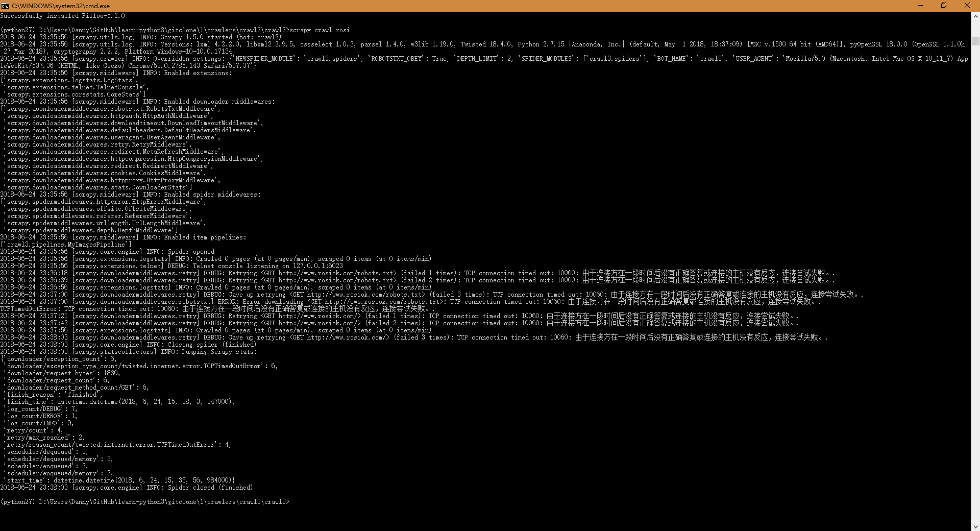Click 'scrapy.extensions.logstats.LogStats' entry
The image size is (980, 531).
[x=70, y=80]
